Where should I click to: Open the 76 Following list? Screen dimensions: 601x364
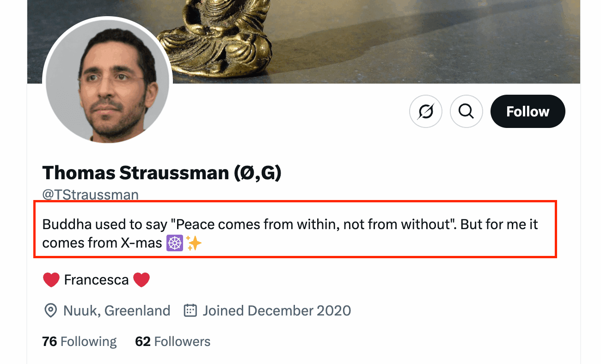tap(80, 341)
